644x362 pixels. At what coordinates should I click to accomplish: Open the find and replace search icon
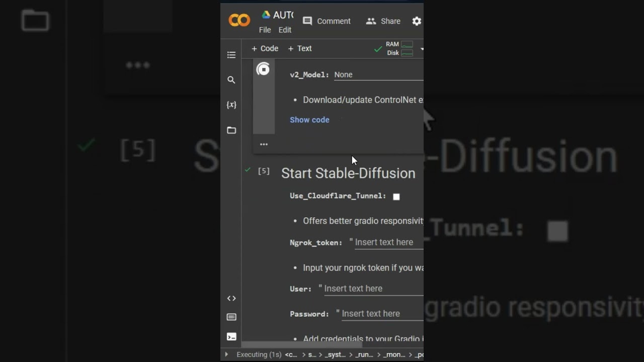tap(231, 80)
